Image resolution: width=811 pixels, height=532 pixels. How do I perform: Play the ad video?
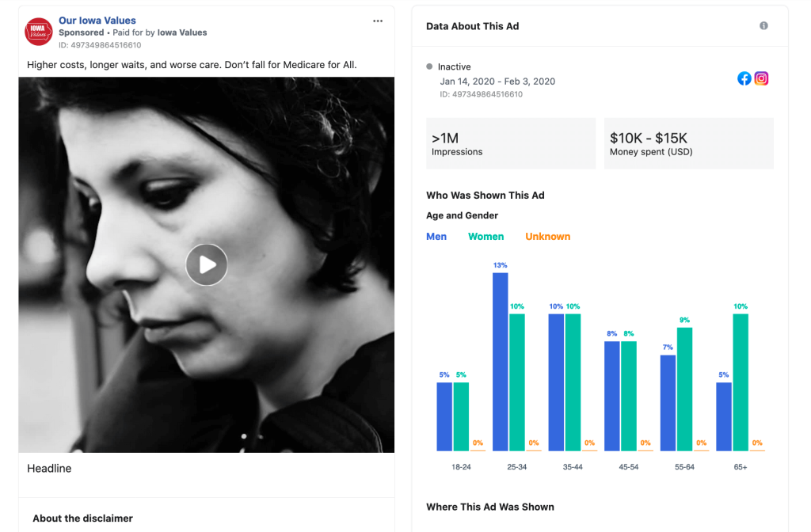(x=207, y=264)
